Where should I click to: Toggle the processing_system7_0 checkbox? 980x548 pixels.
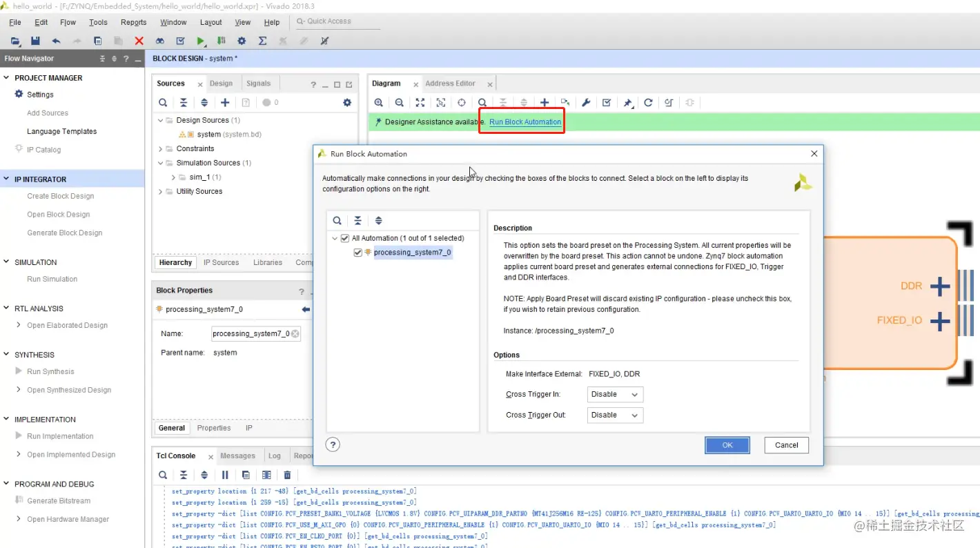357,253
